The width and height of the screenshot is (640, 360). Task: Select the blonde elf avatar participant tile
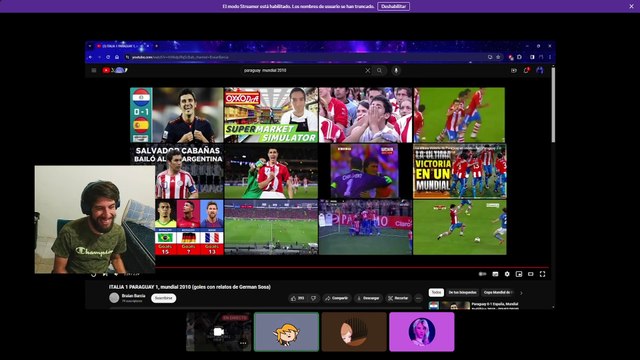tap(287, 332)
